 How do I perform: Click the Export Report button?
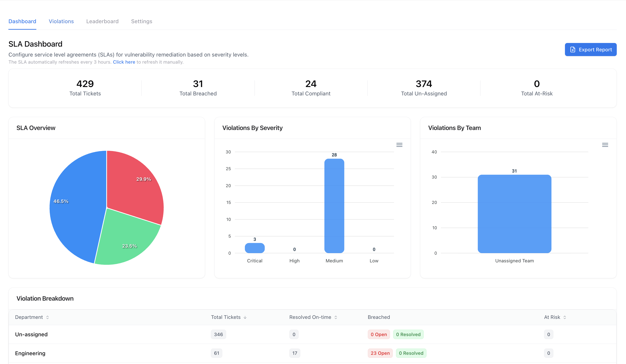pyautogui.click(x=591, y=49)
